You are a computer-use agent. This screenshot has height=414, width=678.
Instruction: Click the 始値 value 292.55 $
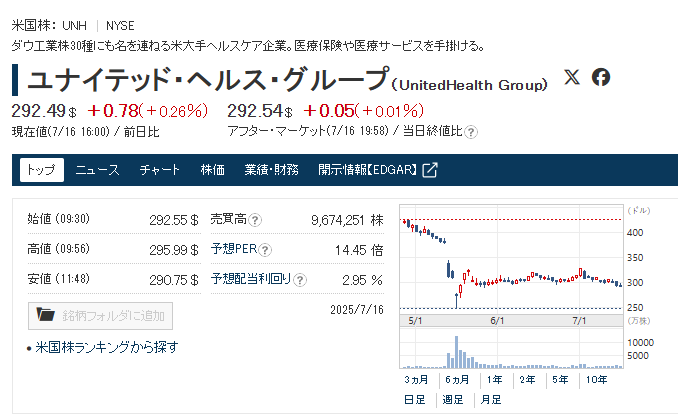click(x=174, y=221)
